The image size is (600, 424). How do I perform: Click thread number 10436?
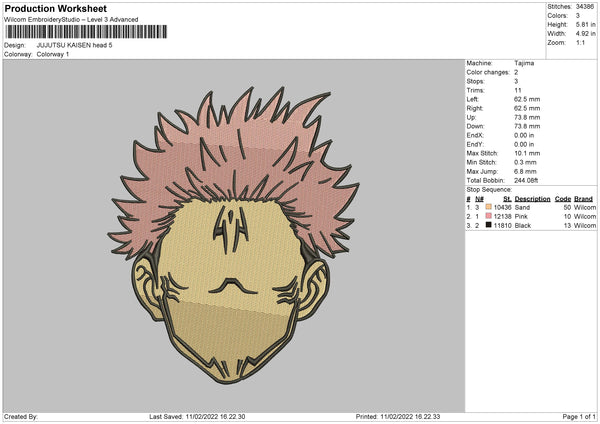(502, 207)
